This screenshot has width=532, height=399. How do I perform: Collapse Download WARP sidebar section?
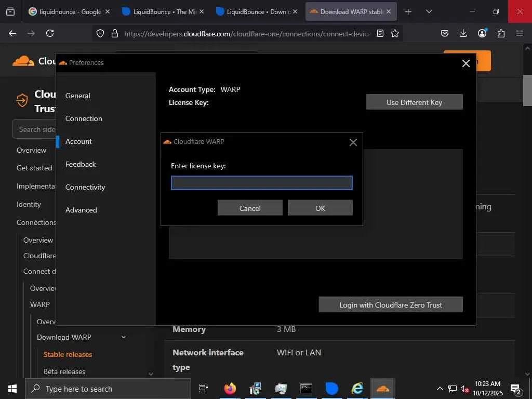click(124, 337)
